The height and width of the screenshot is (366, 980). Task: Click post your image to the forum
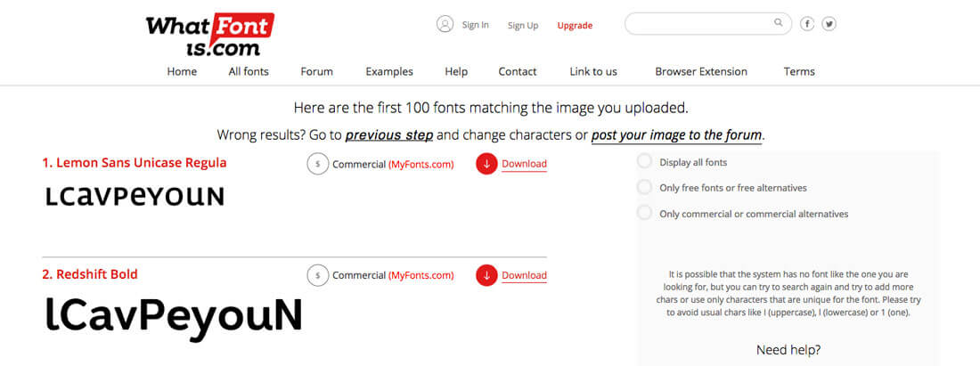coord(676,135)
